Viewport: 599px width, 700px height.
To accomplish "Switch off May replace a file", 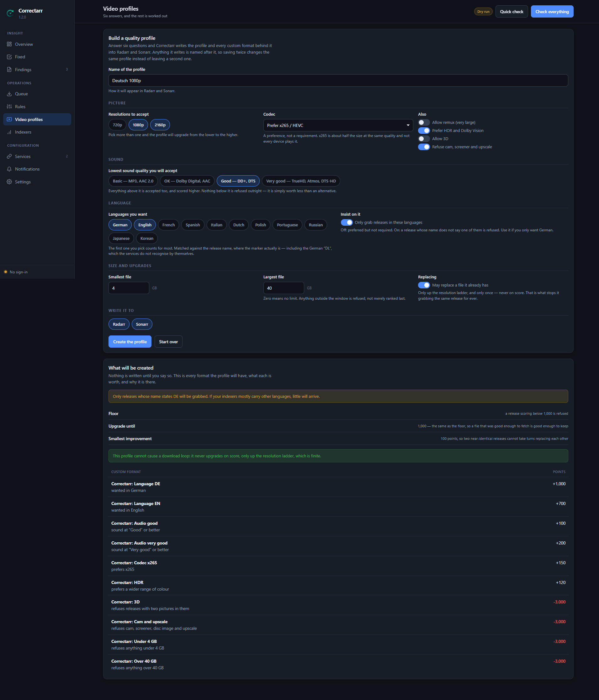I will click(424, 285).
